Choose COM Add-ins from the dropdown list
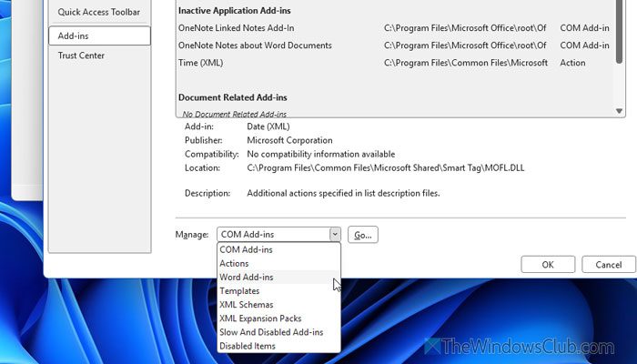 click(x=278, y=250)
